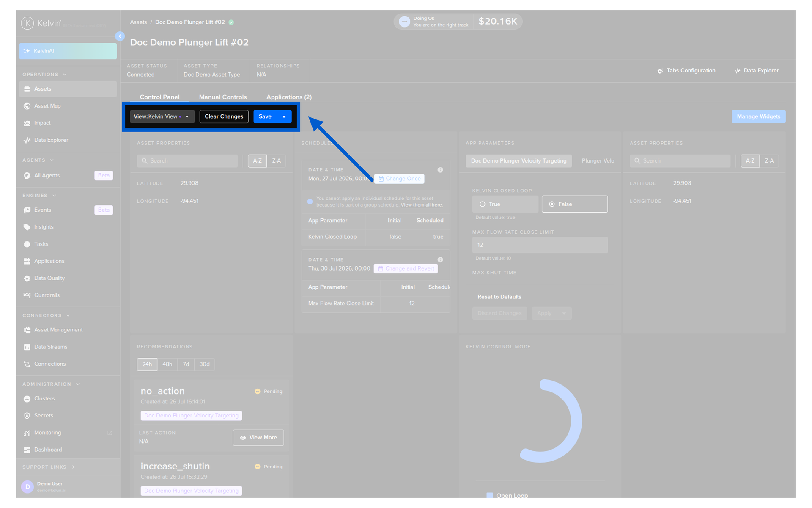
Task: Click the Monitoring chart icon
Action: (x=27, y=433)
